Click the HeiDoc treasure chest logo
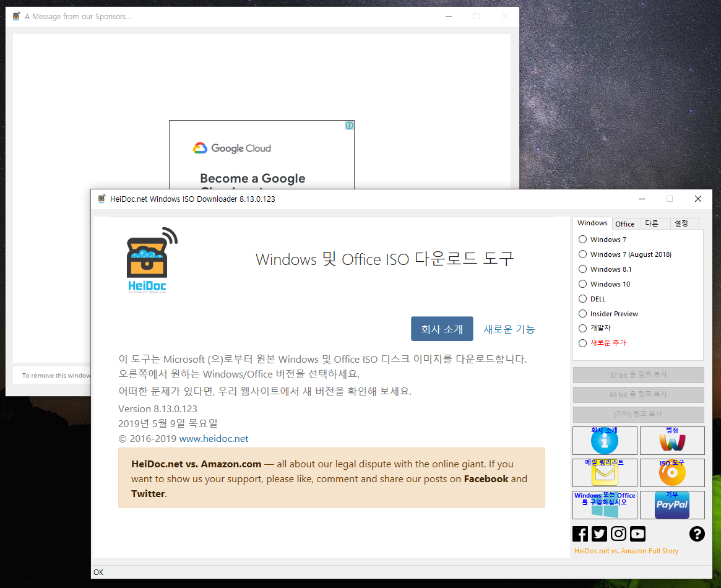Screen dimensions: 721x588 pyautogui.click(x=152, y=260)
